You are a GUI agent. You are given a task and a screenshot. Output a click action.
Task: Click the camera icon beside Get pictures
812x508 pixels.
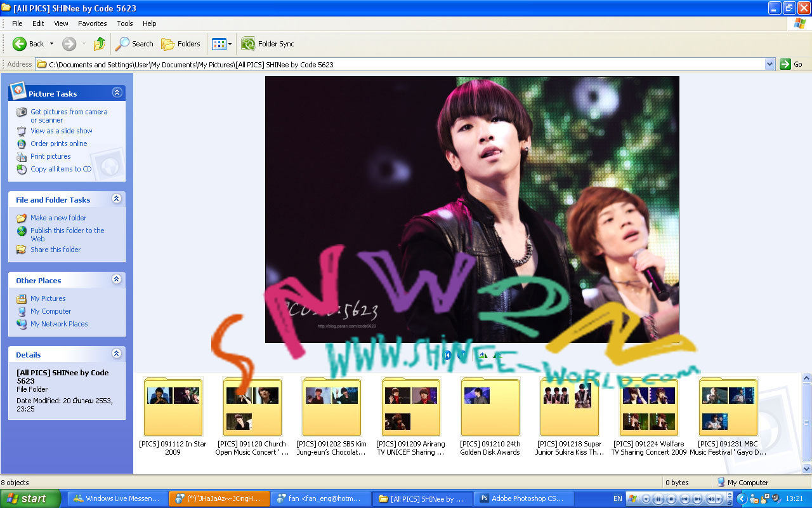click(x=22, y=112)
